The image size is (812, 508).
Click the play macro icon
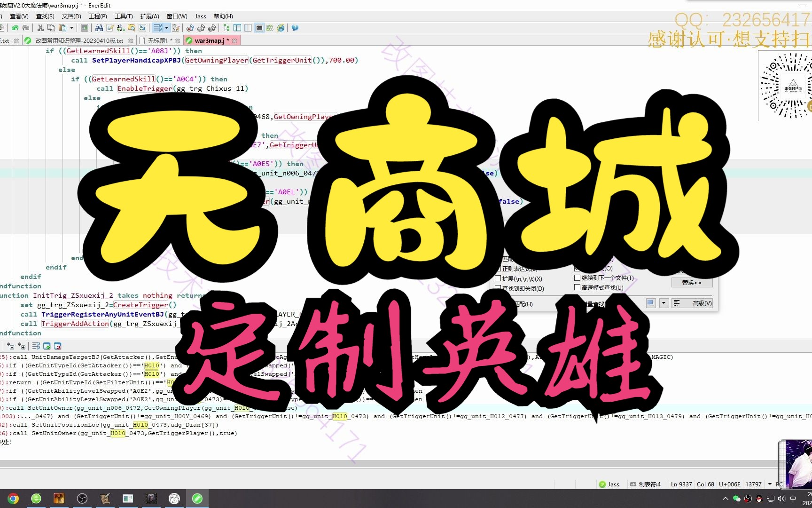pyautogui.click(x=201, y=28)
